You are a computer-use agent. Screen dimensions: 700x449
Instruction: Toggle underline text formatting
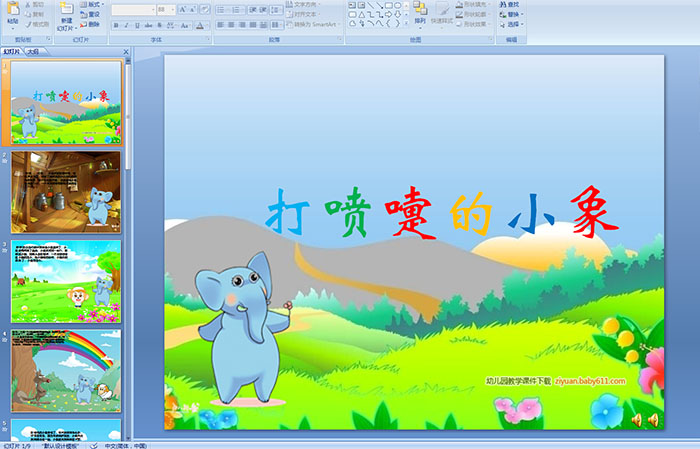click(x=137, y=24)
